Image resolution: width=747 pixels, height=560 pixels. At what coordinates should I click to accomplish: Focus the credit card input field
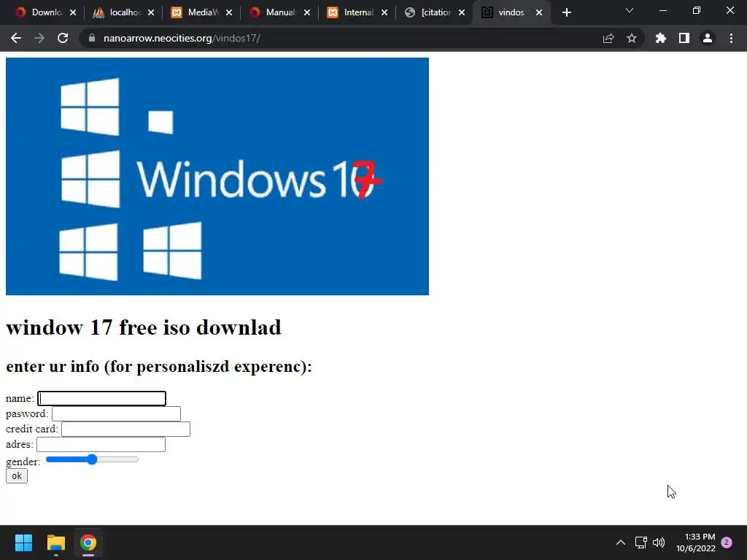125,429
